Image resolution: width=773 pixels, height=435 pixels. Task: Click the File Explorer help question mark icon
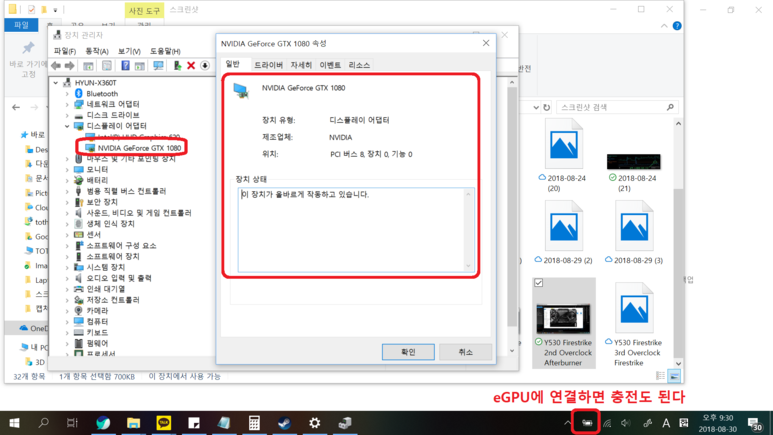point(677,26)
